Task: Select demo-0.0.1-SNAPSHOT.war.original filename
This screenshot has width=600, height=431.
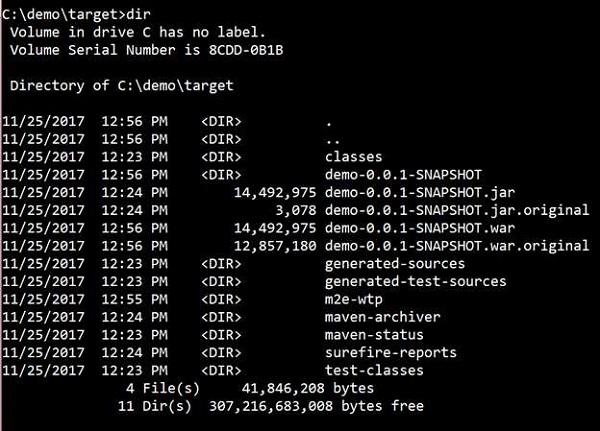Action: (457, 246)
